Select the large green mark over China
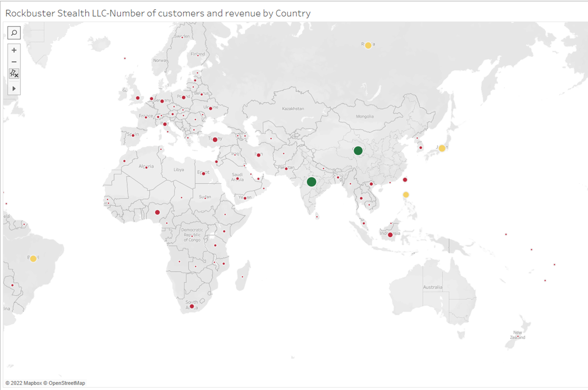The image size is (588, 390). tap(357, 150)
